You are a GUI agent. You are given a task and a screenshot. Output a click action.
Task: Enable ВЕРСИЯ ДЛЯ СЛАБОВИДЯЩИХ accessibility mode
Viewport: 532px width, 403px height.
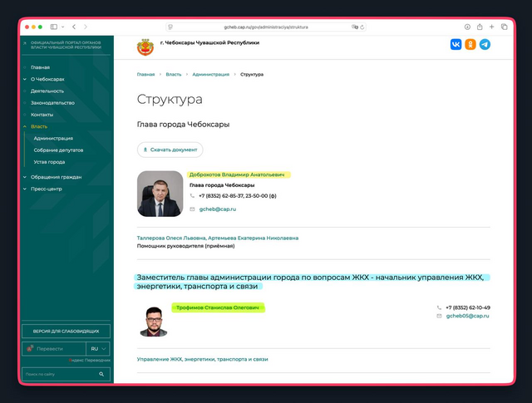click(x=66, y=331)
